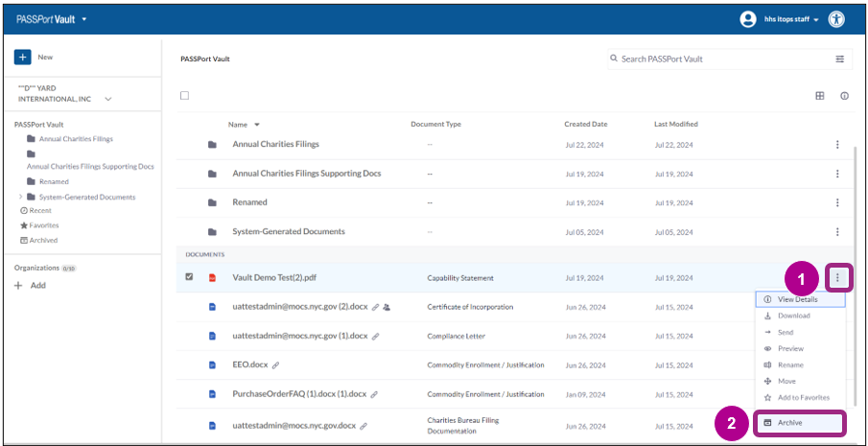Uncheck the Vault Demo Test(2).pdf checkbox
This screenshot has width=868, height=446.
(x=189, y=276)
